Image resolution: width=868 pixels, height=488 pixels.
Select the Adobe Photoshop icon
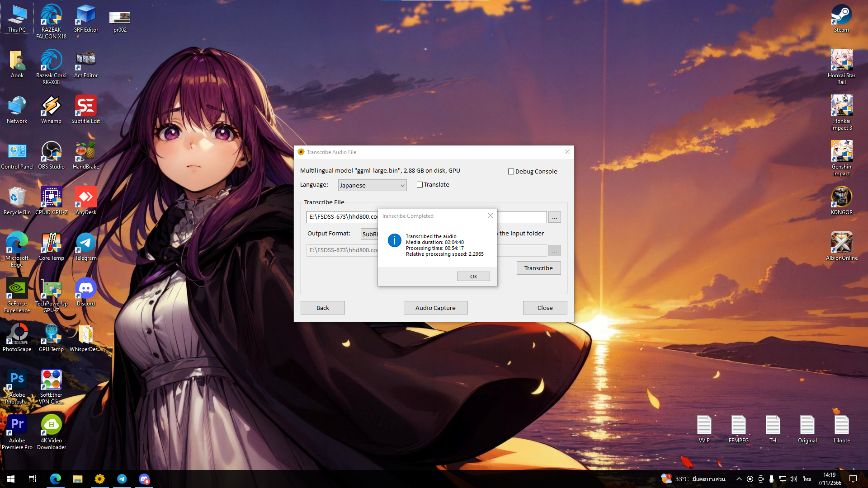pyautogui.click(x=17, y=386)
